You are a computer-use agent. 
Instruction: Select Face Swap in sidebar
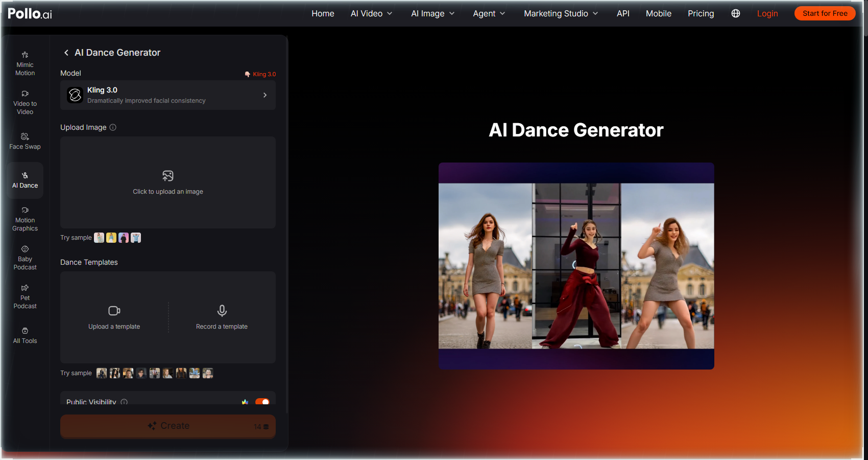pos(25,142)
